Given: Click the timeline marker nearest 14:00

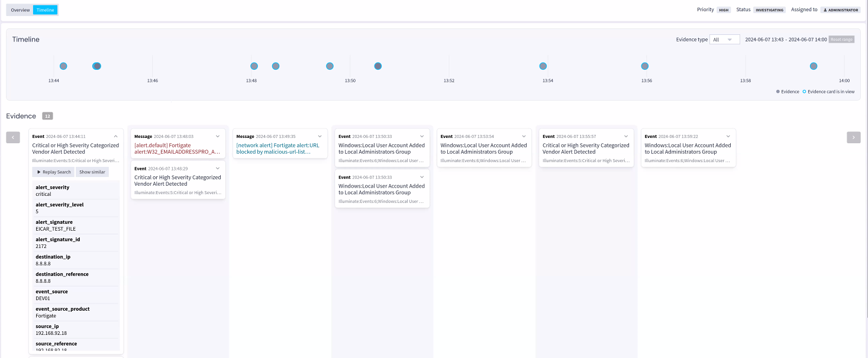Looking at the screenshot, I should [814, 66].
